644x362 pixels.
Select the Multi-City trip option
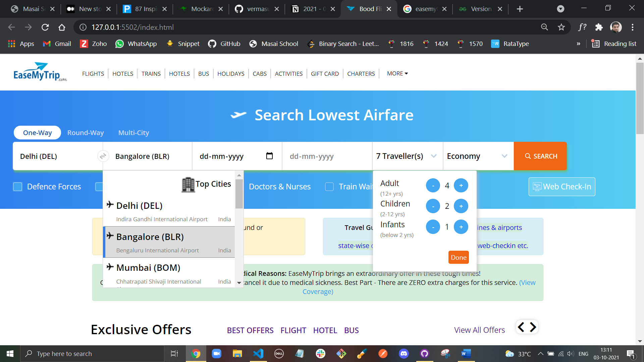tap(133, 133)
